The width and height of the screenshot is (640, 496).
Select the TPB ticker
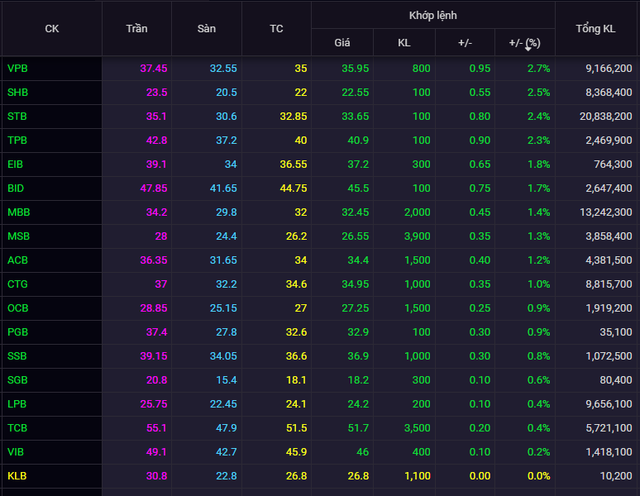point(17,140)
